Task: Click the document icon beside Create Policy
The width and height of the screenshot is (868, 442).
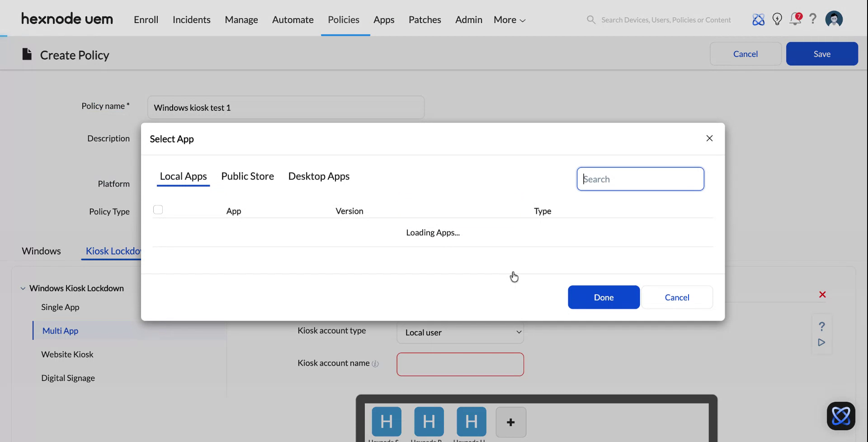Action: coord(27,54)
